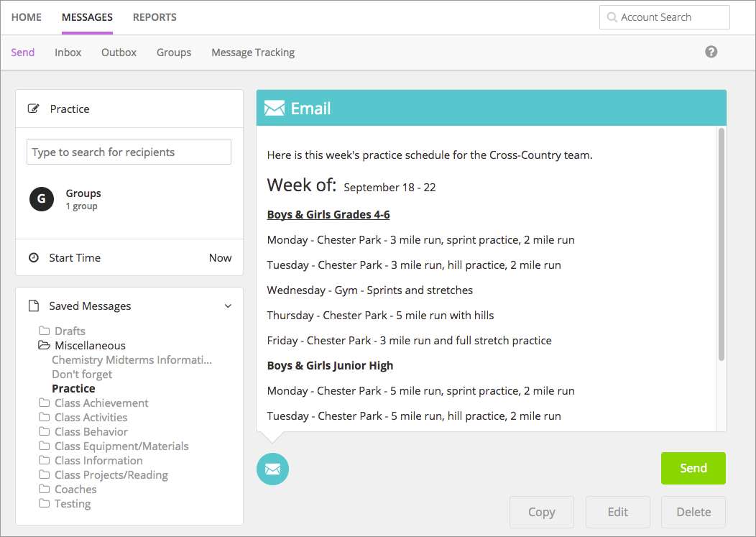Viewport: 756px width, 537px height.
Task: Click the Class Behavior folder icon
Action: tap(45, 431)
